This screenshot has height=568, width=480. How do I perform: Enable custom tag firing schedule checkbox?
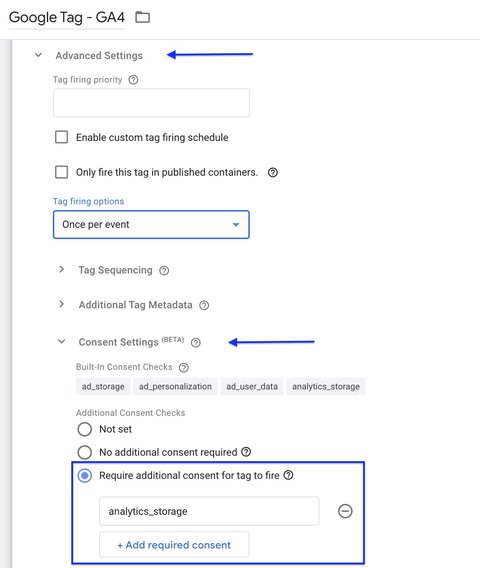[61, 137]
